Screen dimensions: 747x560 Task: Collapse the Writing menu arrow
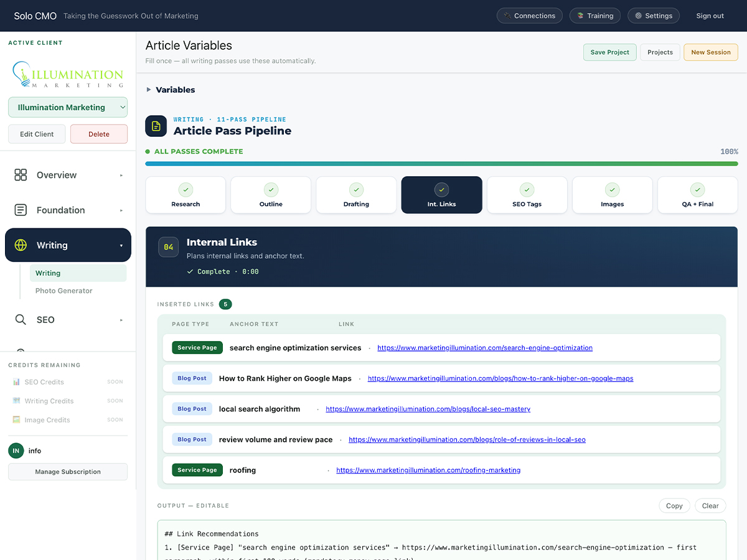[x=121, y=246]
